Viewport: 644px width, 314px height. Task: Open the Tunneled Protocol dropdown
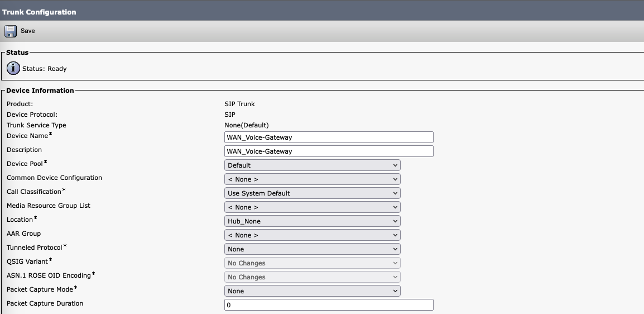click(x=312, y=249)
